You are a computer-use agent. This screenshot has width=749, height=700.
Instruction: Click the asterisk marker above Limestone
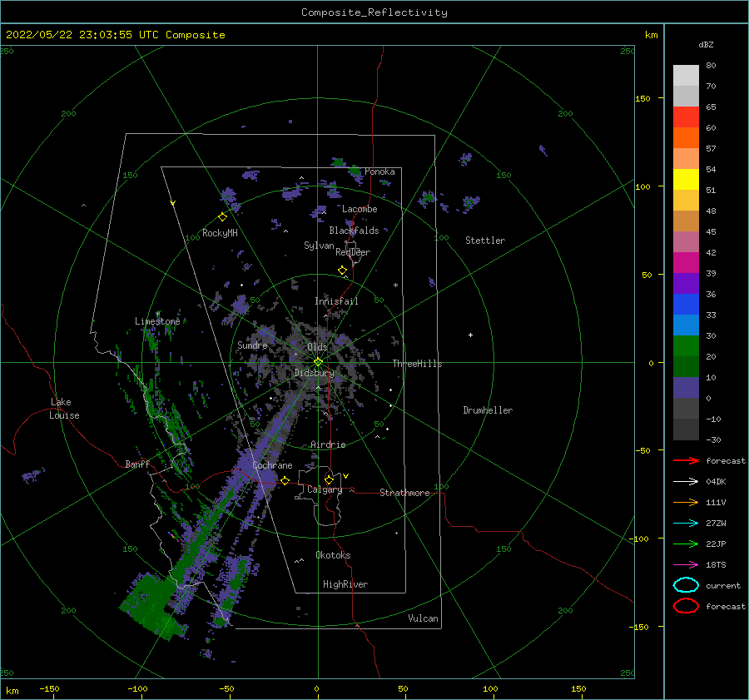coord(157,314)
